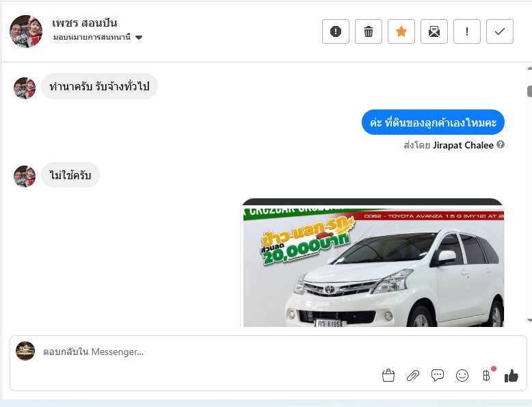Select contact name เพชร สอนปั้น
Screen dimensions: 532x407
85,23
